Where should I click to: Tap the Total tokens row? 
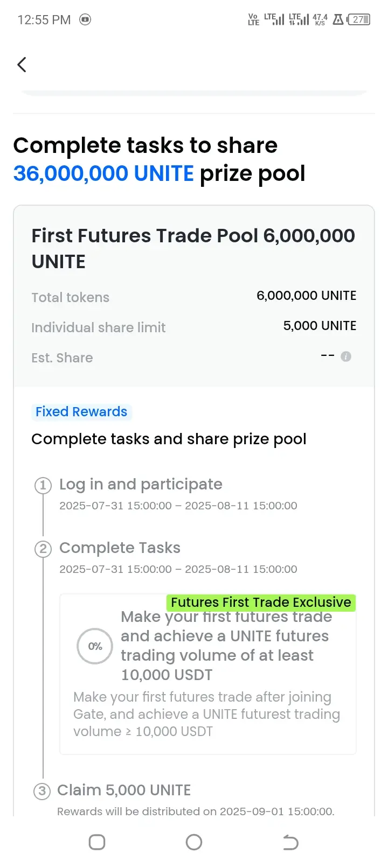click(x=194, y=297)
